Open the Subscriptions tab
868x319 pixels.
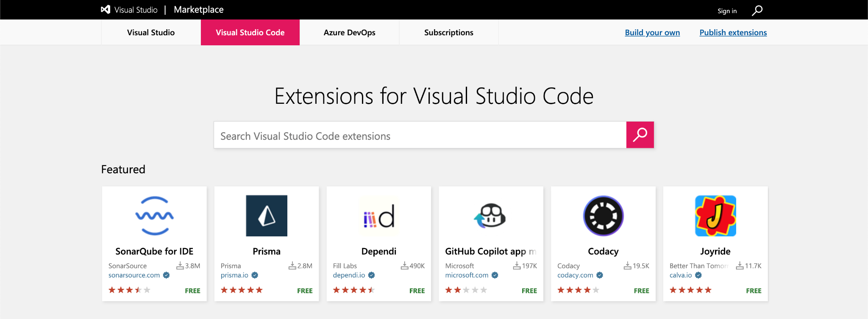pos(448,33)
